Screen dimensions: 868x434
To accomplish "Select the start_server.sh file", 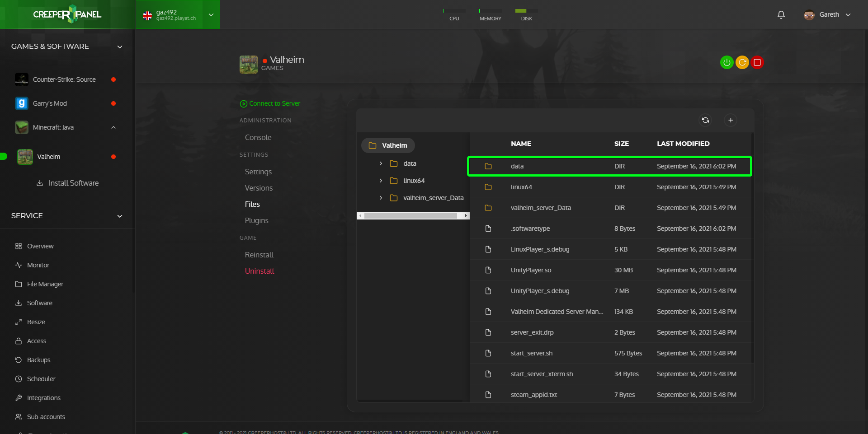I will point(610,353).
